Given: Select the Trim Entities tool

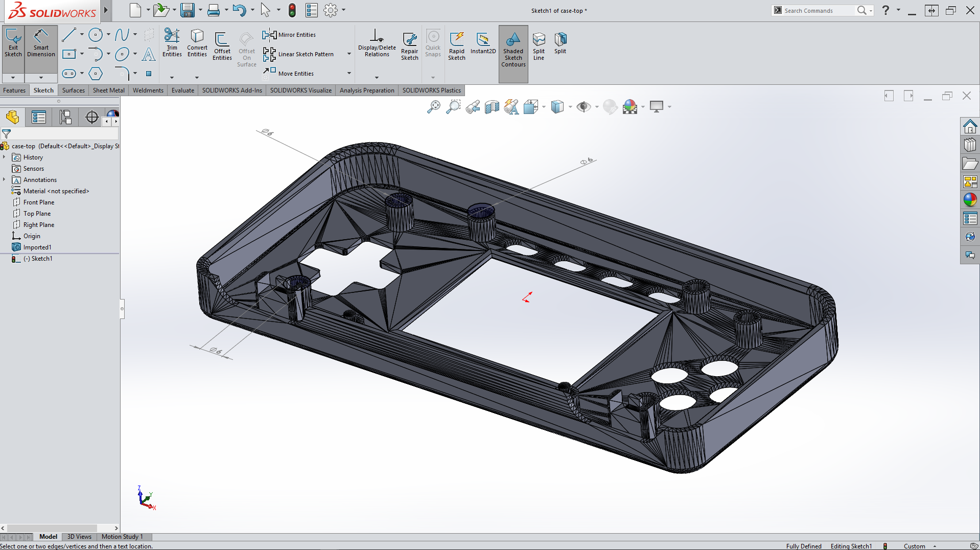Looking at the screenshot, I should (x=172, y=43).
